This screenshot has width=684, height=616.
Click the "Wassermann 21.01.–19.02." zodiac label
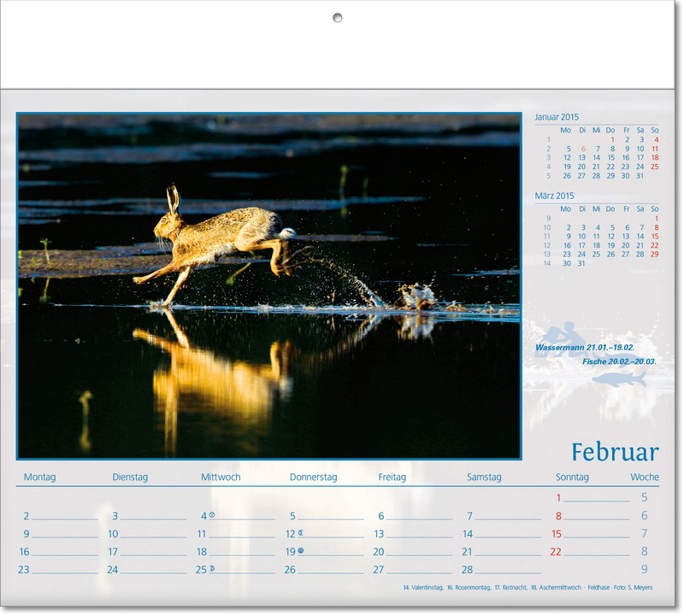tap(585, 348)
